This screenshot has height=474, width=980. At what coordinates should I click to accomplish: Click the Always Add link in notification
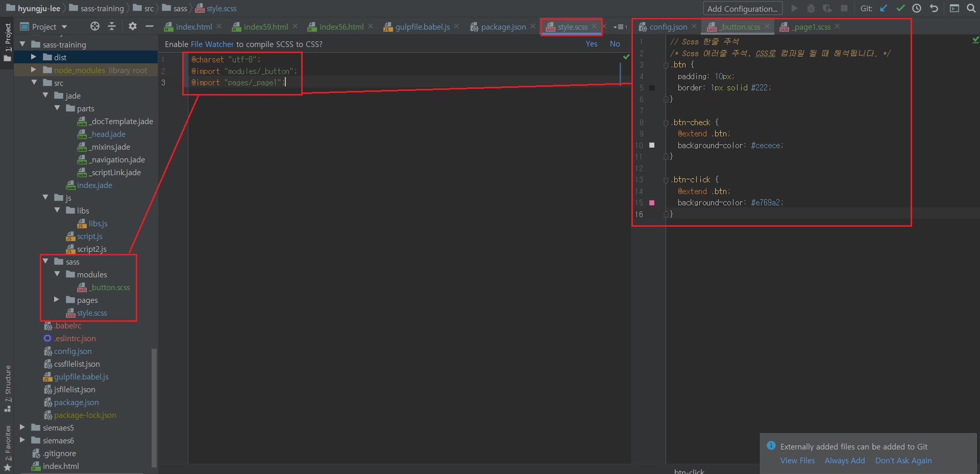(844, 460)
